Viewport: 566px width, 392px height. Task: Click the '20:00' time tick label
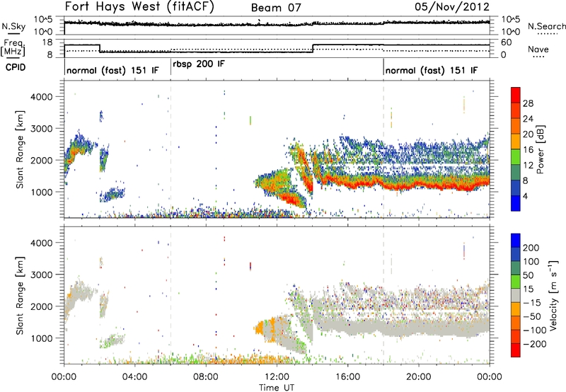[x=419, y=377]
